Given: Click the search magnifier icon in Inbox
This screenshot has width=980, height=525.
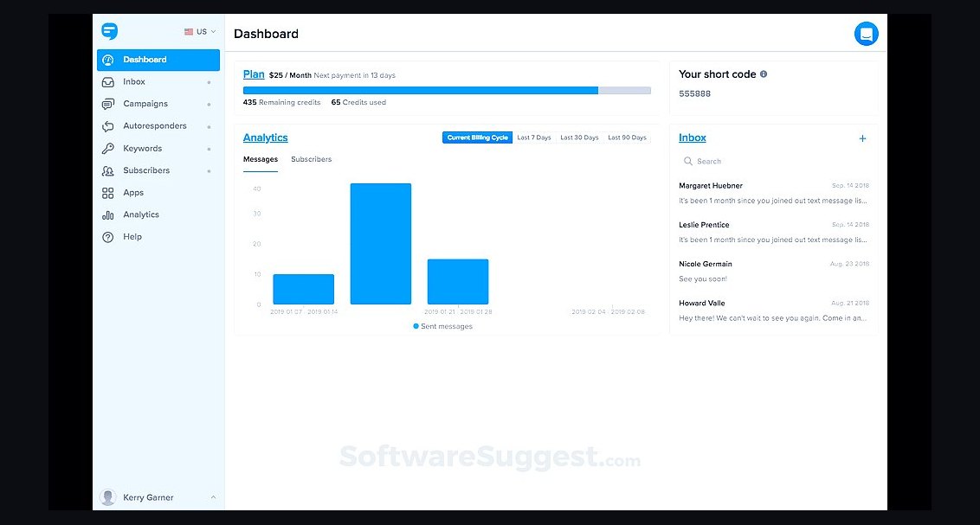Looking at the screenshot, I should (688, 161).
